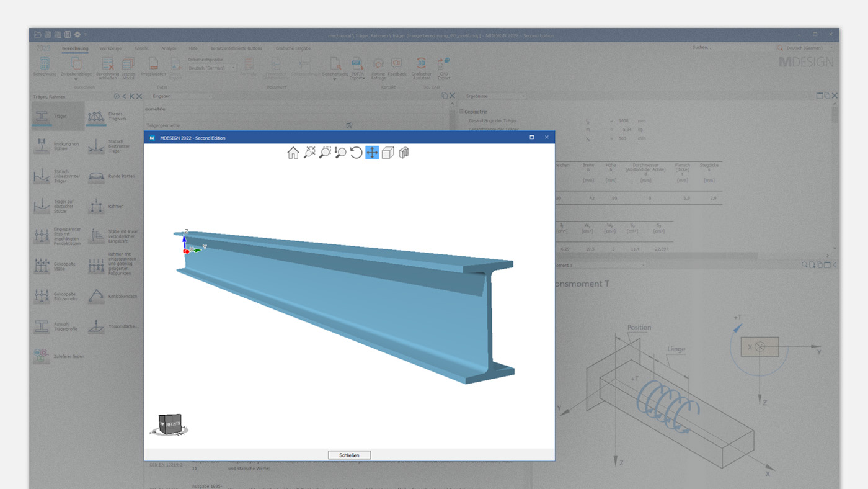Click the settings gear in the quick access bar

click(x=77, y=34)
